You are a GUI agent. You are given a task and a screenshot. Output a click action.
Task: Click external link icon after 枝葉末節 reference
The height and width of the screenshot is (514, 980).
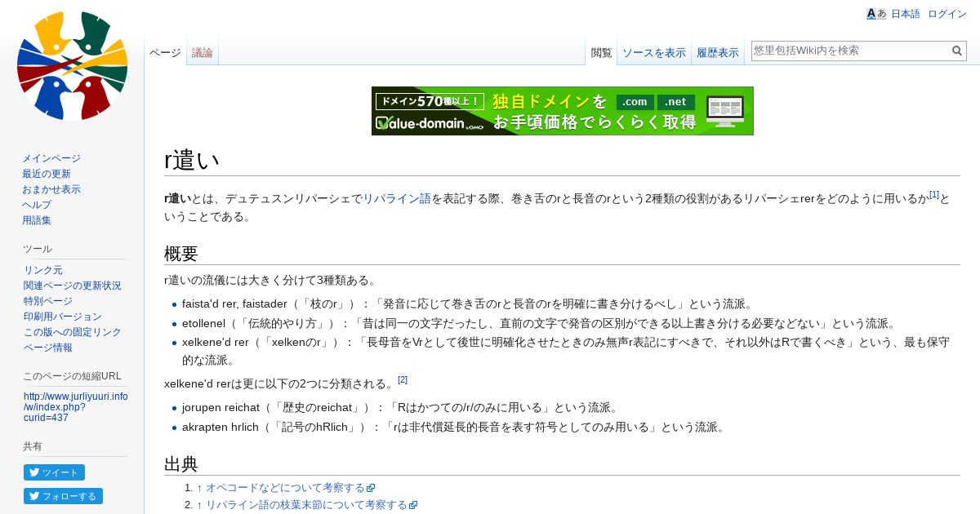click(413, 506)
